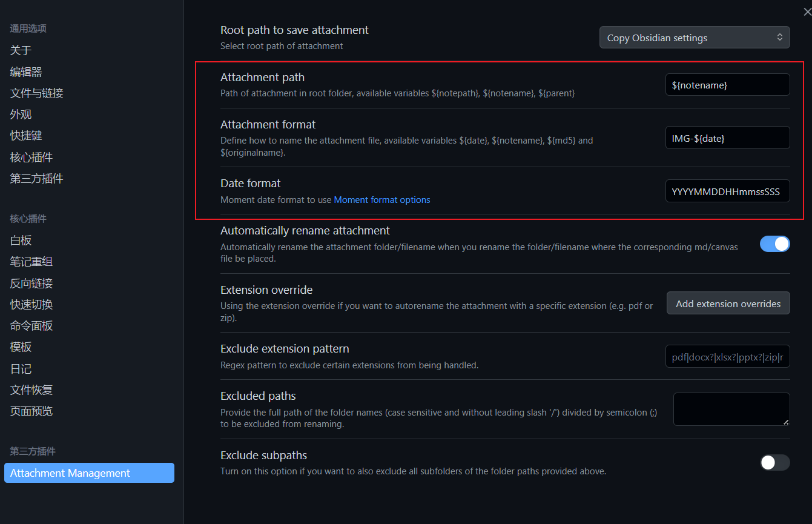This screenshot has height=524, width=812.
Task: Open the 白板 core plugin settings
Action: point(21,240)
